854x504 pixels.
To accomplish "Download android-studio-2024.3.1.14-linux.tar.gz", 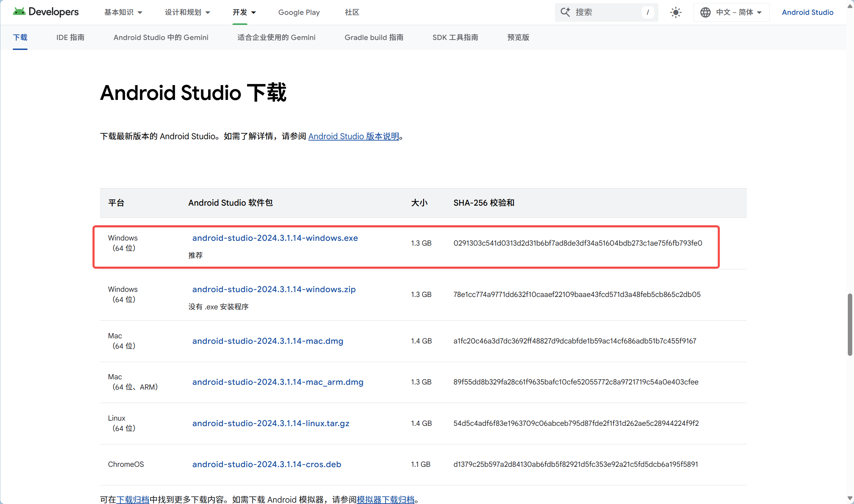I will (x=270, y=423).
